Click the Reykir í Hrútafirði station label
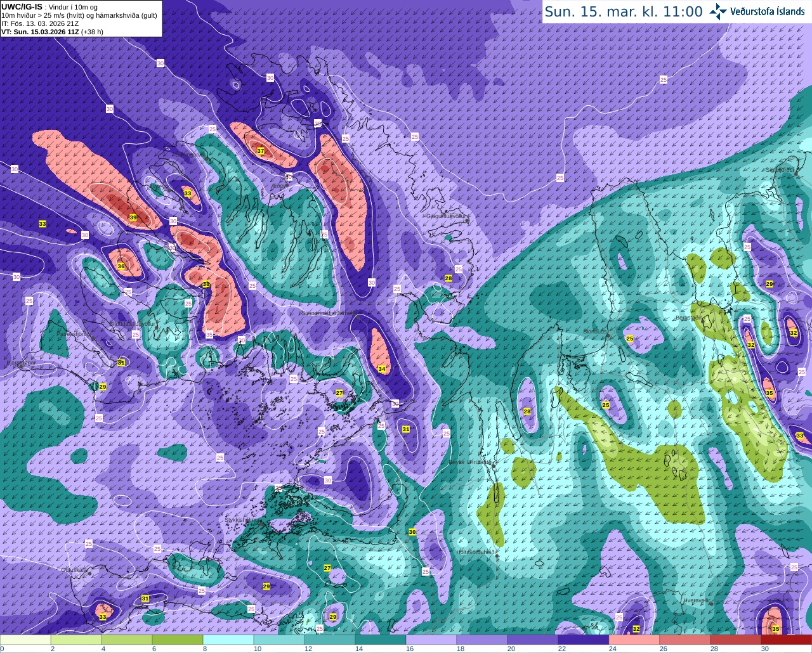 [x=471, y=462]
